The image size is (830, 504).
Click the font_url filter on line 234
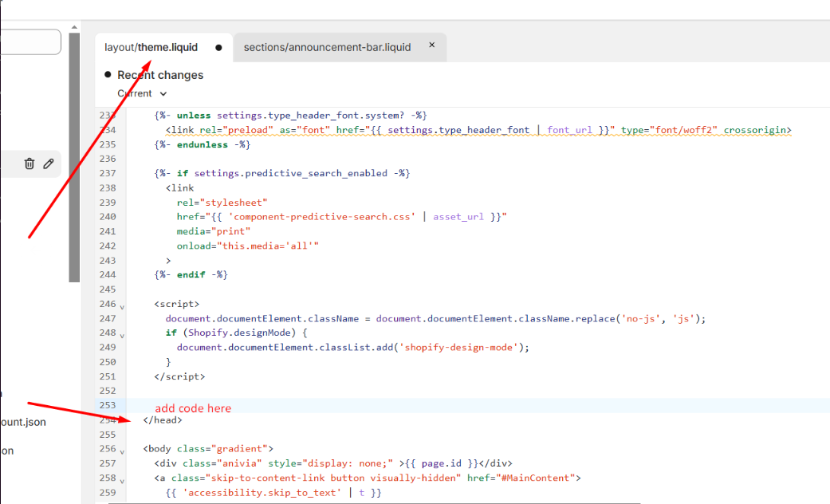point(569,130)
